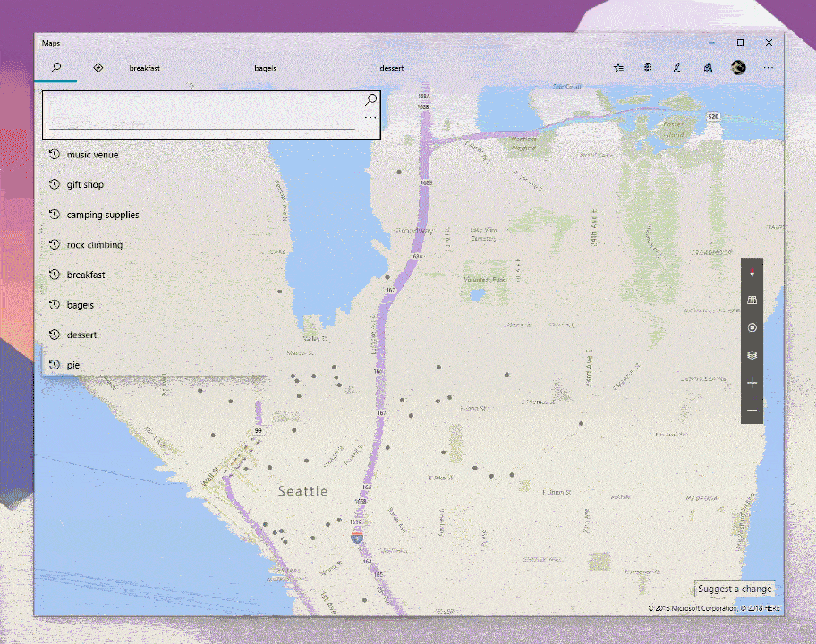Open the Directions tab
This screenshot has width=816, height=644.
98,68
